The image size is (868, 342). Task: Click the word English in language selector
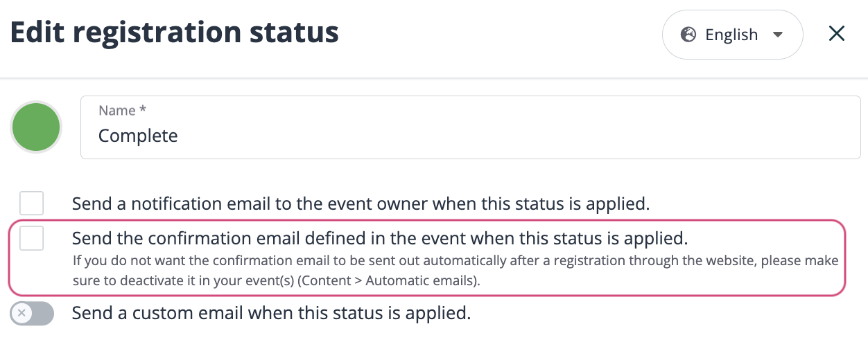tap(731, 35)
